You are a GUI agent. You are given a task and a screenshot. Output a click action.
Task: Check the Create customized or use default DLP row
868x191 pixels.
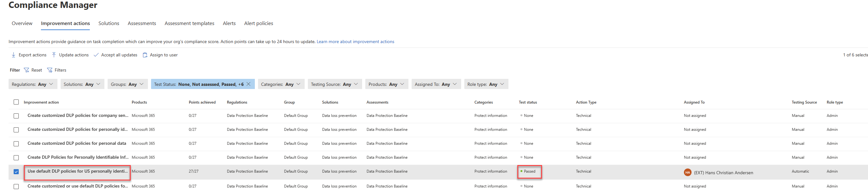tap(16, 186)
